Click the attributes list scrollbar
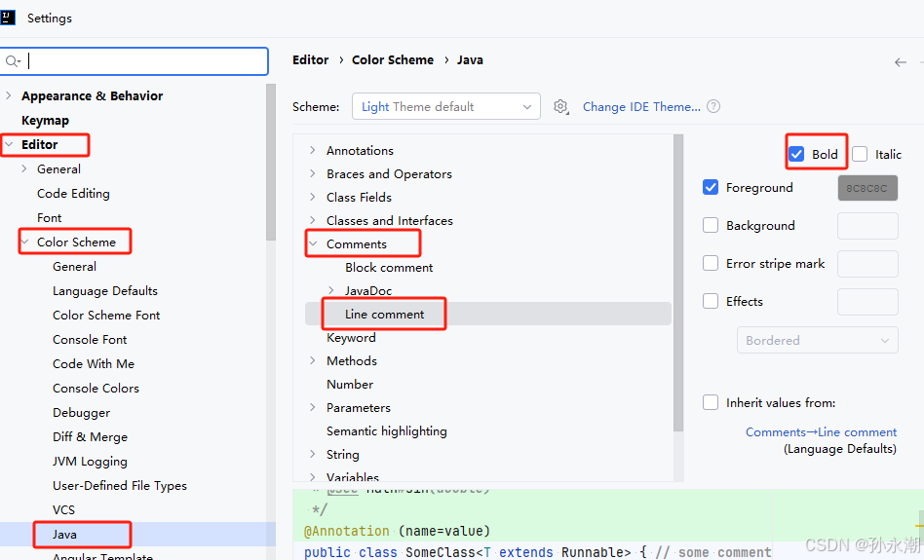The image size is (924, 560). click(678, 282)
